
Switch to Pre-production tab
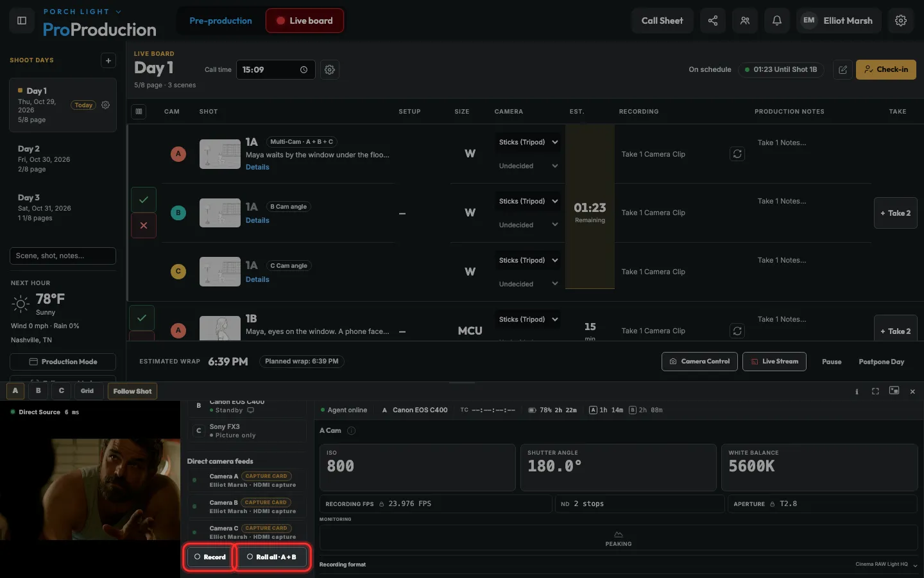click(x=221, y=21)
